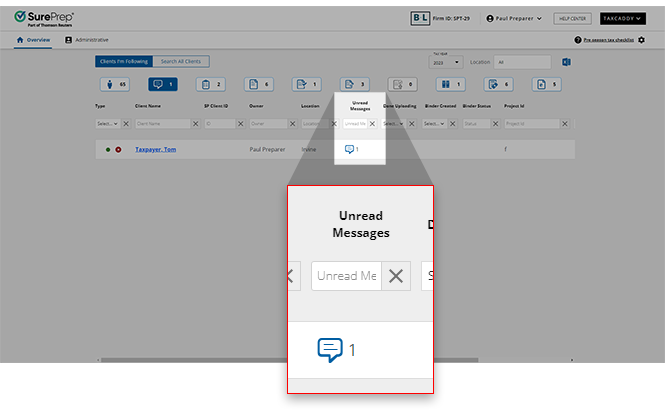This screenshot has width=665, height=411.
Task: Click the Paul Preparer owner cell
Action: [x=267, y=149]
